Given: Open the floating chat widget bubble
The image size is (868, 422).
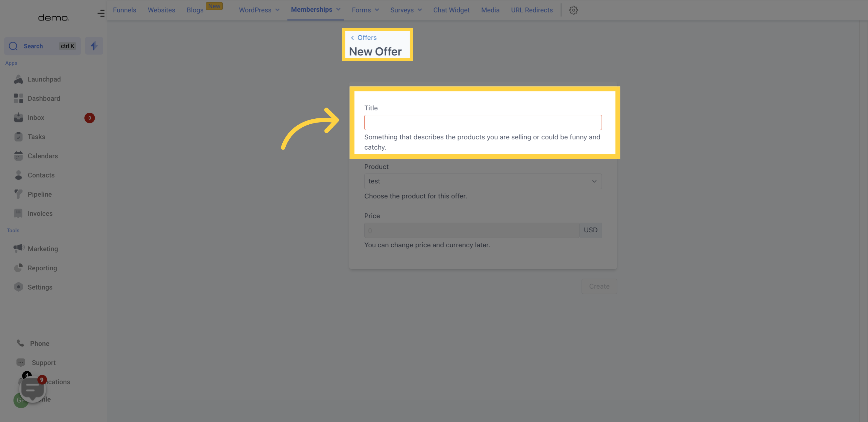Looking at the screenshot, I should (x=32, y=389).
